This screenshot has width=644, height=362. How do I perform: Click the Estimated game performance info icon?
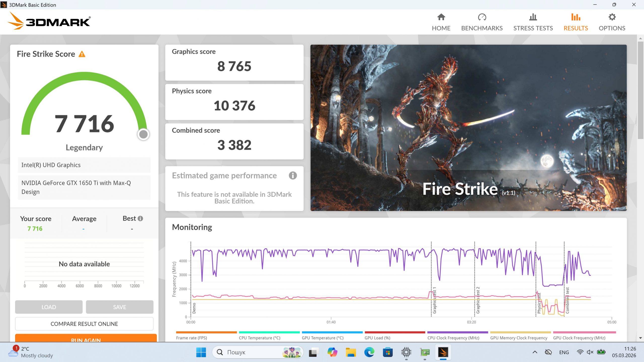pos(293,175)
